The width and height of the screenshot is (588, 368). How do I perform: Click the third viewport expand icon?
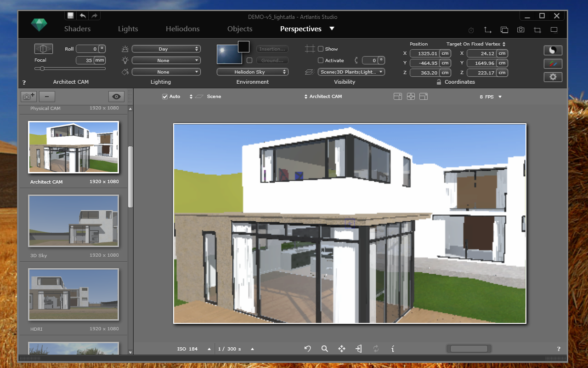424,97
